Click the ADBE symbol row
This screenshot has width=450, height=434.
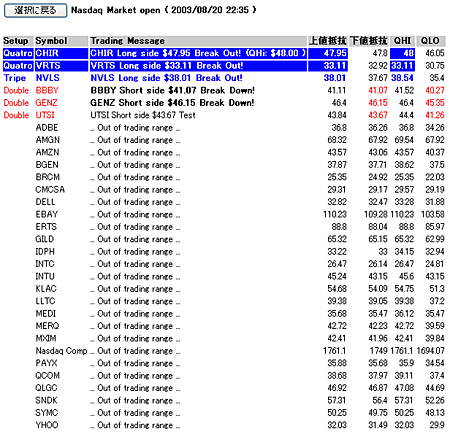[47, 128]
